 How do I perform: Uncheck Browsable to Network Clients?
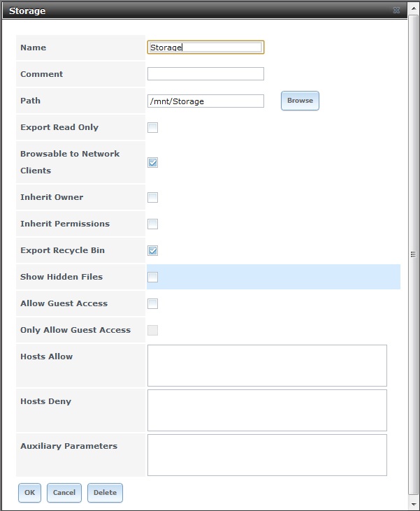[x=152, y=162]
